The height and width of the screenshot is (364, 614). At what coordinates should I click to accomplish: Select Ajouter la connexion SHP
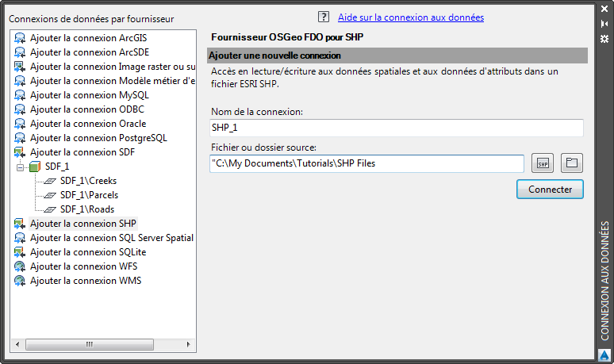(x=83, y=224)
